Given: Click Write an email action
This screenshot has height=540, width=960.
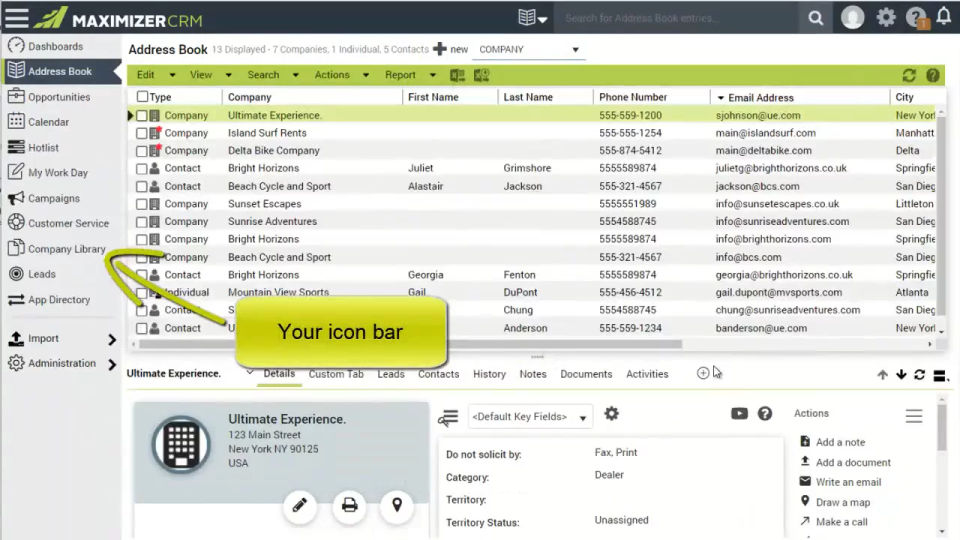Looking at the screenshot, I should pos(841,482).
